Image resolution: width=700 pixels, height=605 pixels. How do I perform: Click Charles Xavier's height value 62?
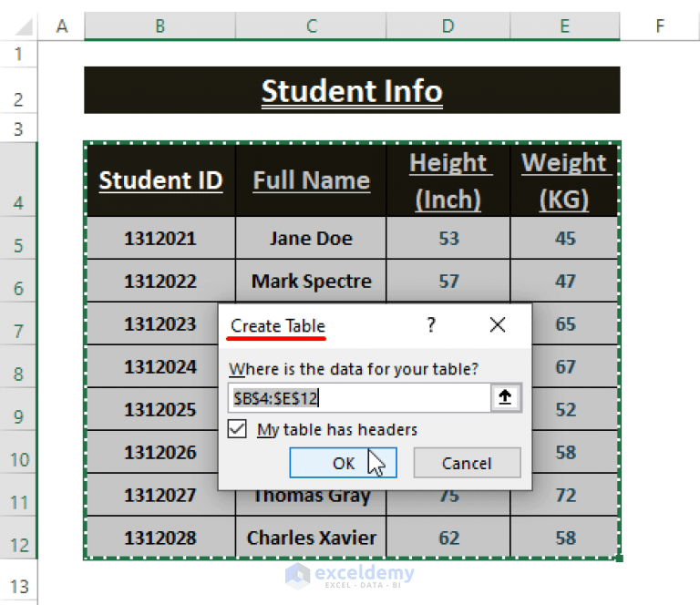pos(448,538)
